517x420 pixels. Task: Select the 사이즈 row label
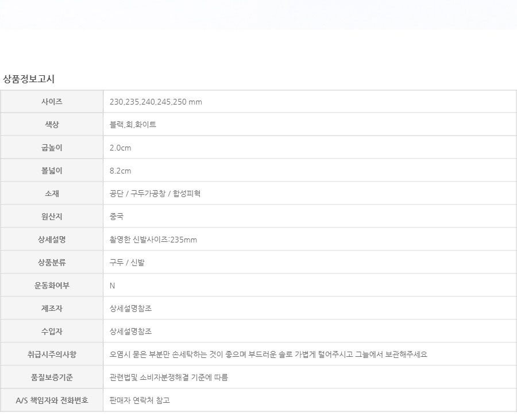pos(52,102)
